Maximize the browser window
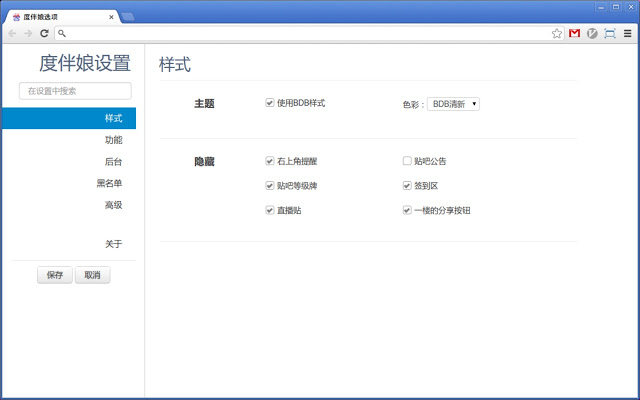 [x=616, y=7]
